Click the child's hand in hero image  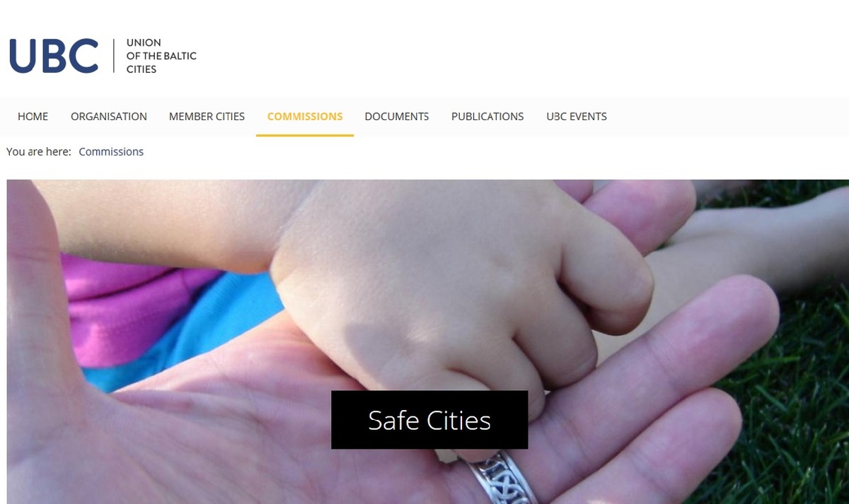[x=453, y=297]
